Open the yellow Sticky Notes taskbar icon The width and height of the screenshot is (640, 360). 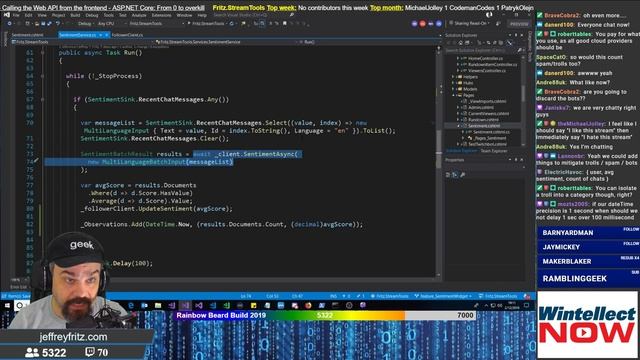pos(253,305)
